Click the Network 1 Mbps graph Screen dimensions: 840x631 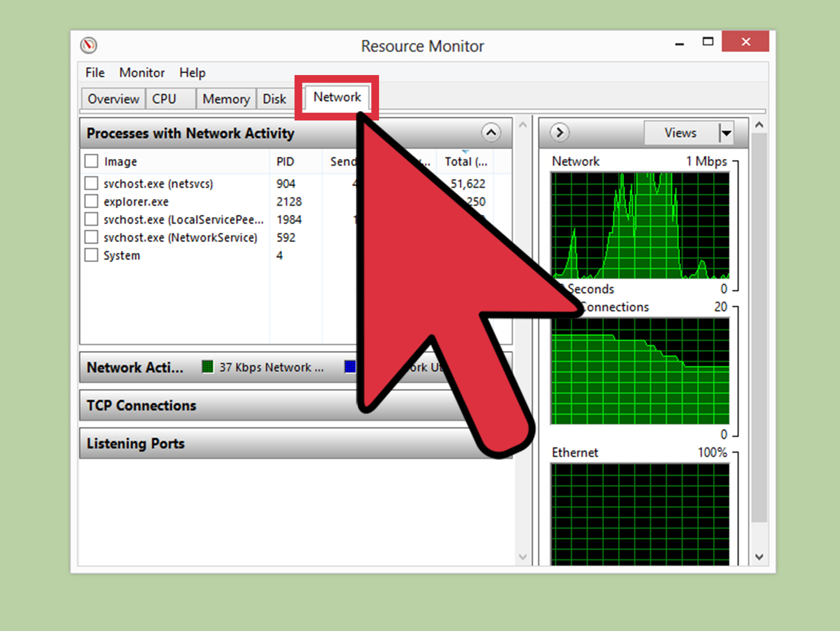(x=640, y=225)
